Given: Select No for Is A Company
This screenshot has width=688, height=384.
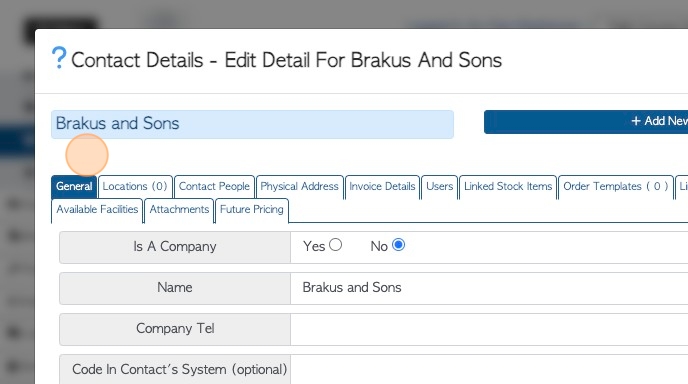Looking at the screenshot, I should pos(398,245).
